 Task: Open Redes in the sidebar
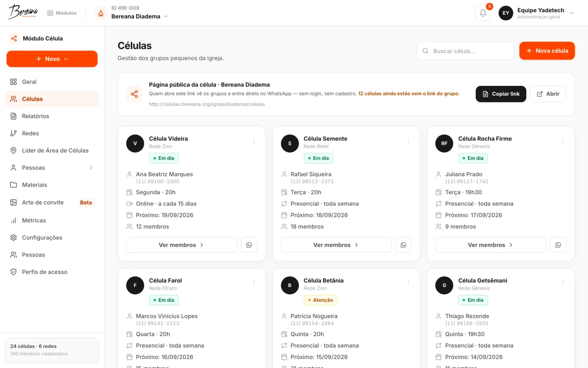52,133
